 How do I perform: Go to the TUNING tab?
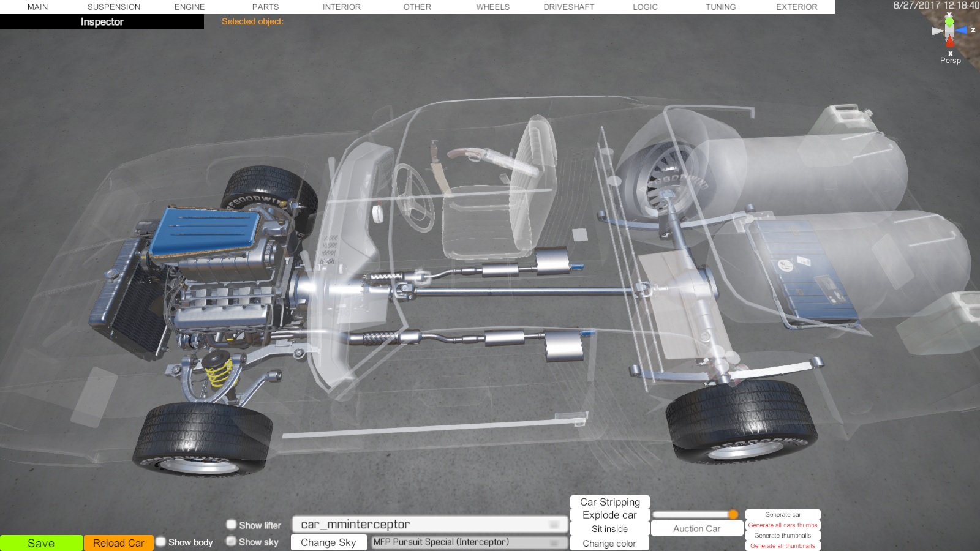click(x=720, y=7)
